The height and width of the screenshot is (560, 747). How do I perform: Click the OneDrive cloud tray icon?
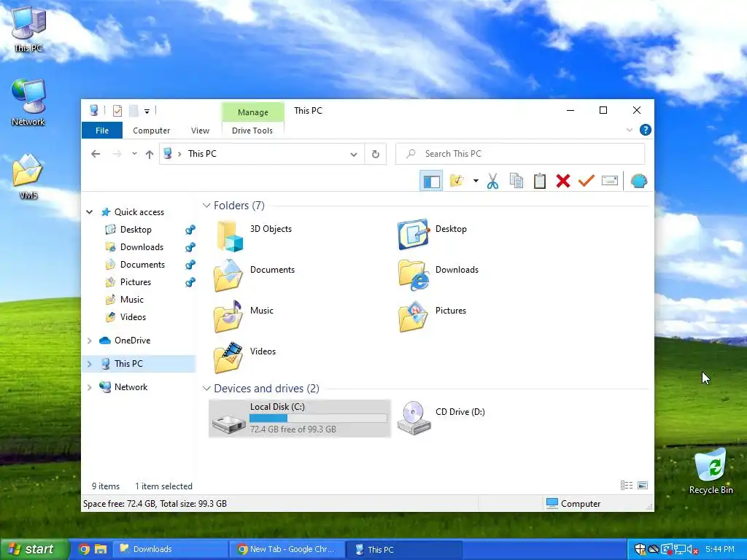[653, 549]
